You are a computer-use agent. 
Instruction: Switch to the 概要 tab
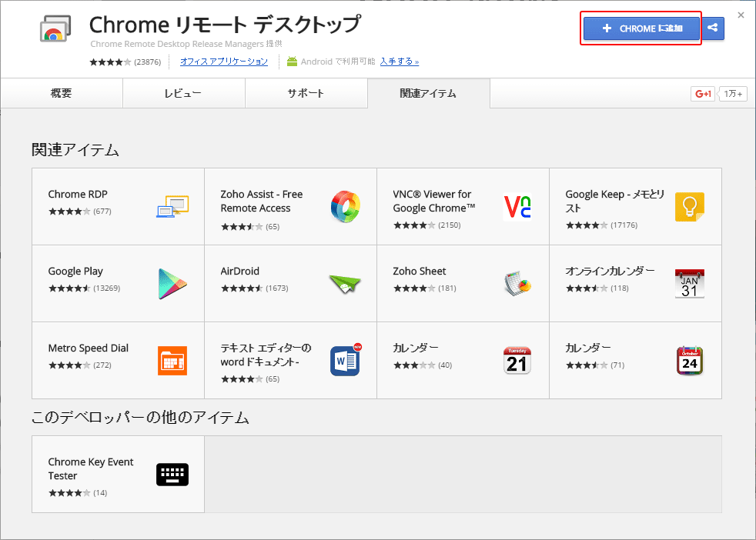tap(62, 93)
